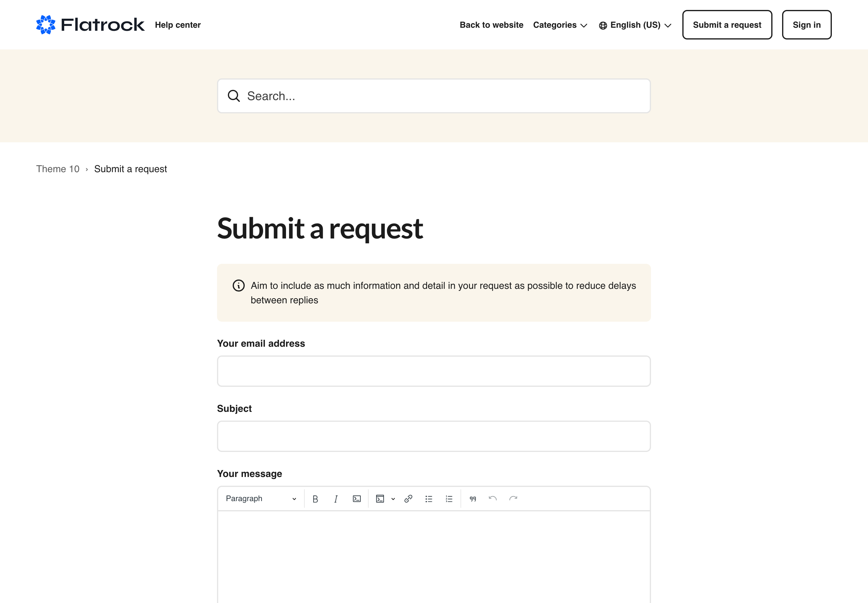Viewport: 868px width, 603px height.
Task: Create a bulleted list in the message
Action: point(429,499)
